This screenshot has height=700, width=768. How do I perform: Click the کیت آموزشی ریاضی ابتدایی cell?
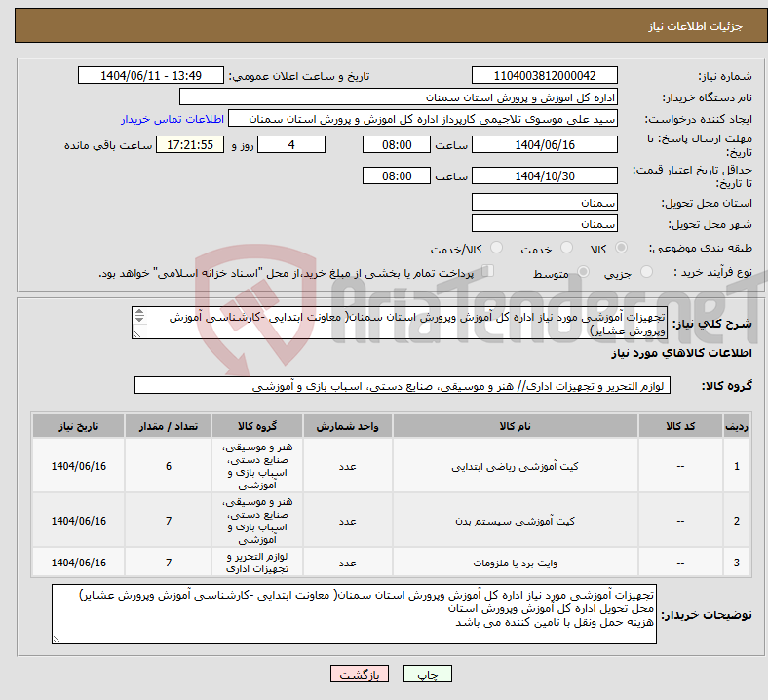point(515,466)
